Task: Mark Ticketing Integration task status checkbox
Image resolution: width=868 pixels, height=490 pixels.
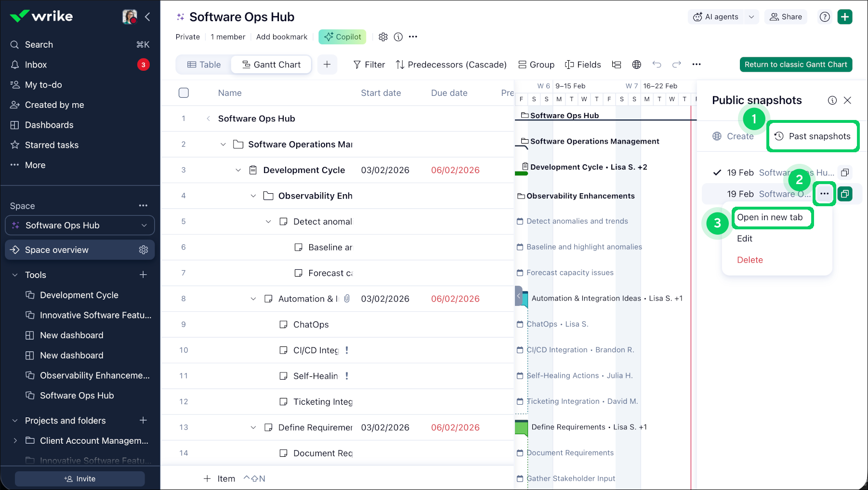Action: pyautogui.click(x=283, y=401)
